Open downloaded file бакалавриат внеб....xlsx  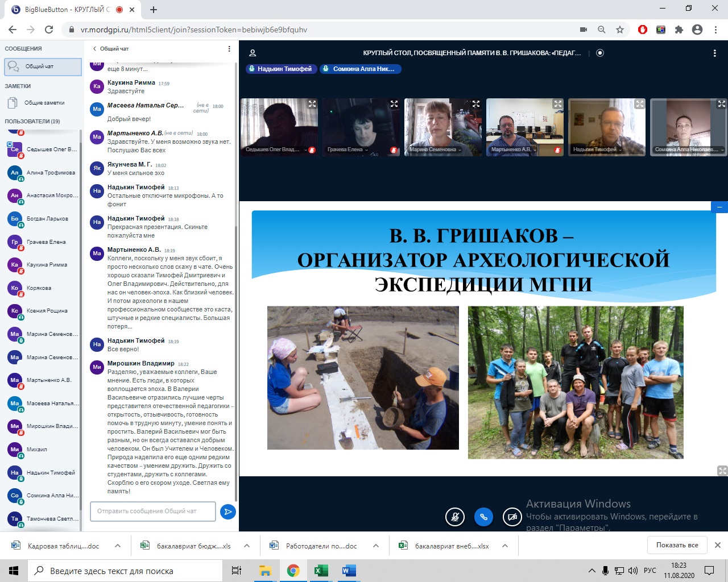tap(444, 546)
